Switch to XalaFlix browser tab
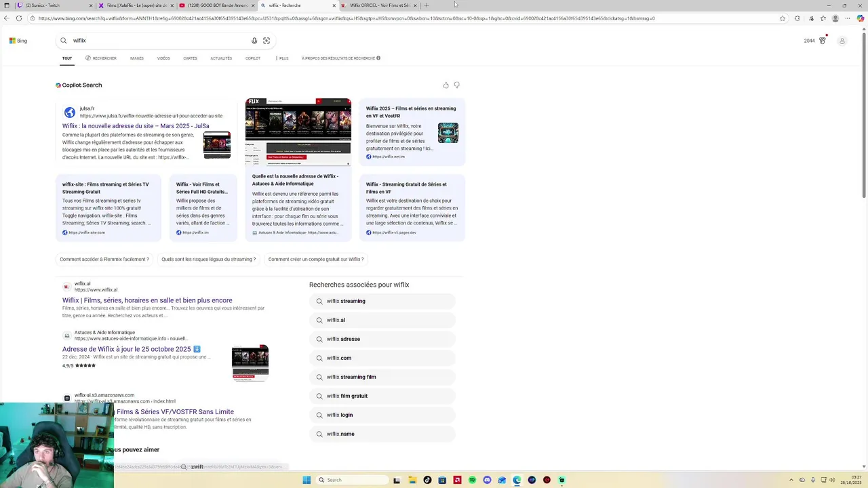Screen dimensions: 868x488 point(136,5)
